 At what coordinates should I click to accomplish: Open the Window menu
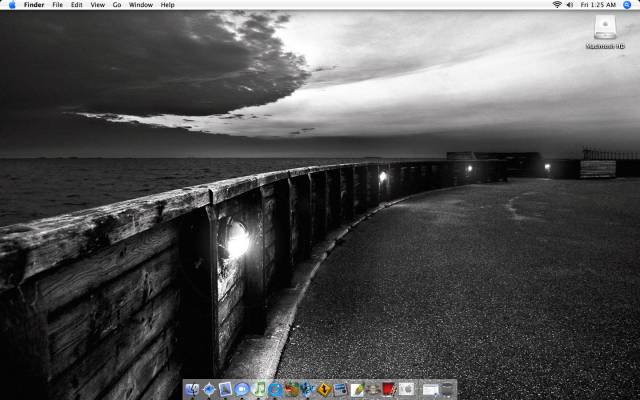click(x=141, y=5)
